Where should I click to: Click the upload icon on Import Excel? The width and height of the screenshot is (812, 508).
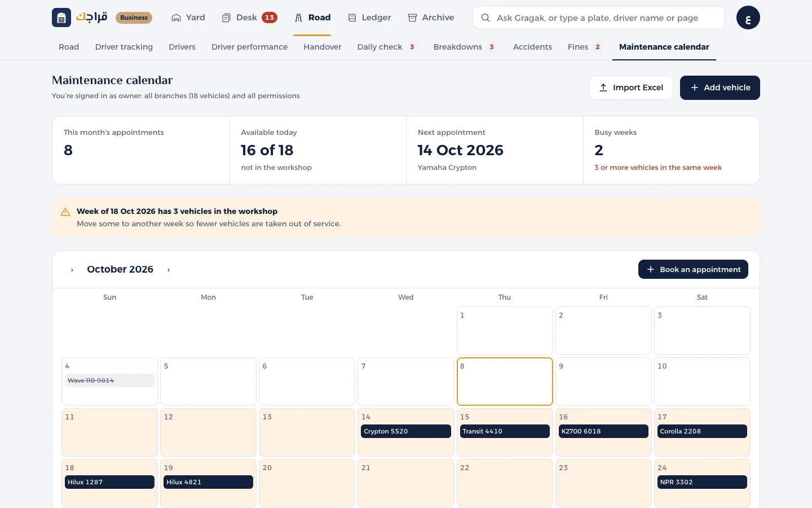603,87
